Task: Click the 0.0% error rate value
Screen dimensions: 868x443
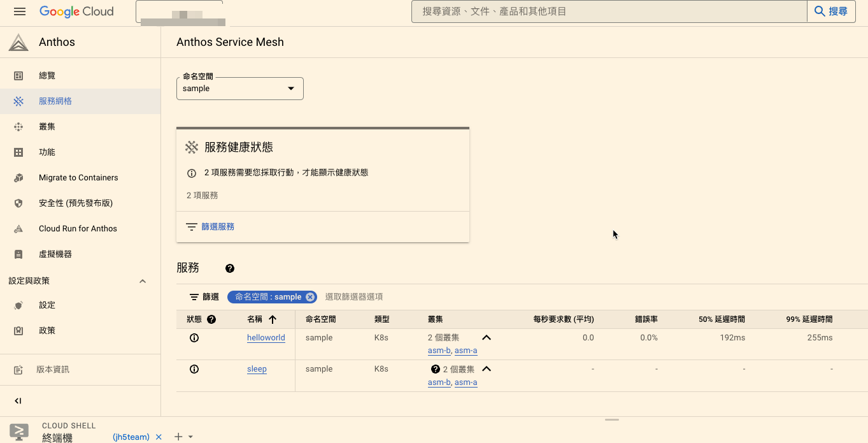Action: coord(649,338)
